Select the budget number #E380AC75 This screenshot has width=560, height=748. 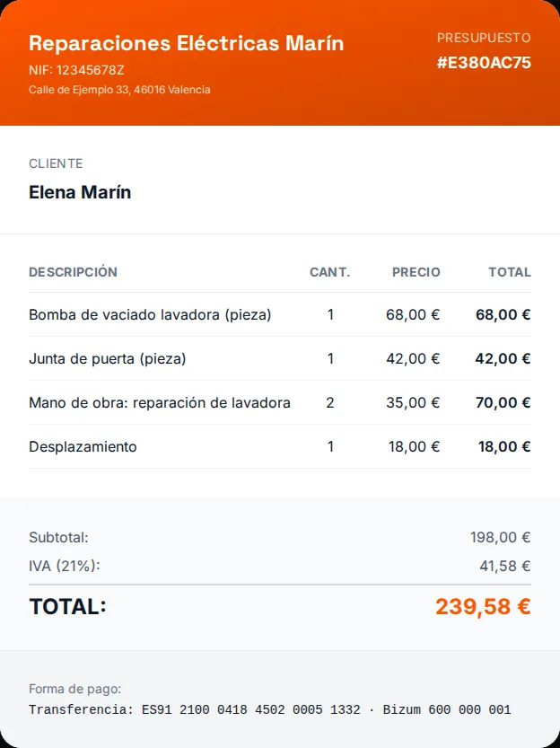(484, 63)
